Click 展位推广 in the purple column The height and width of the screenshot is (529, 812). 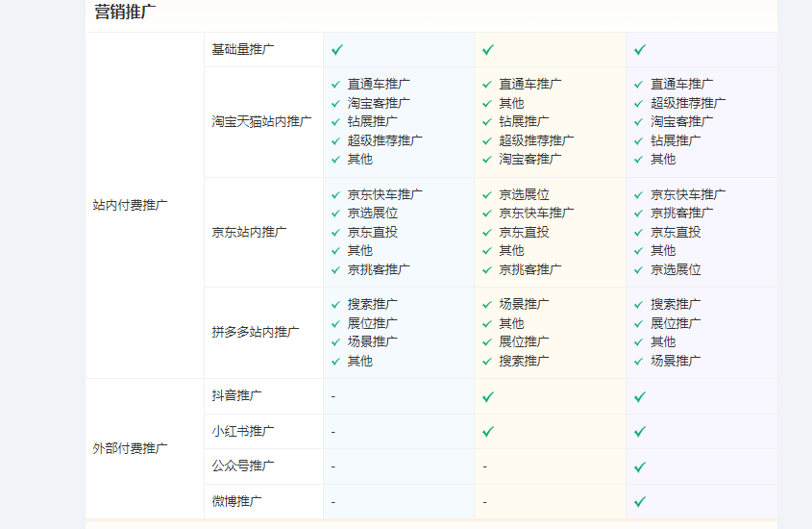(676, 323)
